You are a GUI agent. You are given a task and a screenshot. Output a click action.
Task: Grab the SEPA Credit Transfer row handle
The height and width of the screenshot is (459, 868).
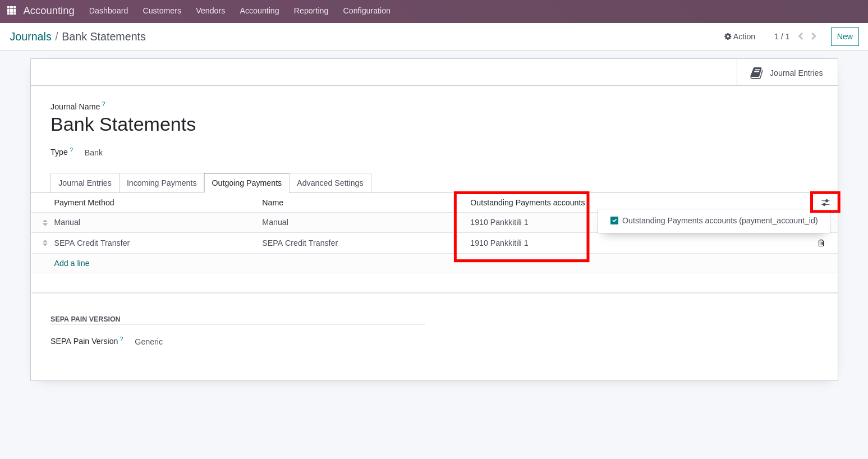click(x=45, y=243)
